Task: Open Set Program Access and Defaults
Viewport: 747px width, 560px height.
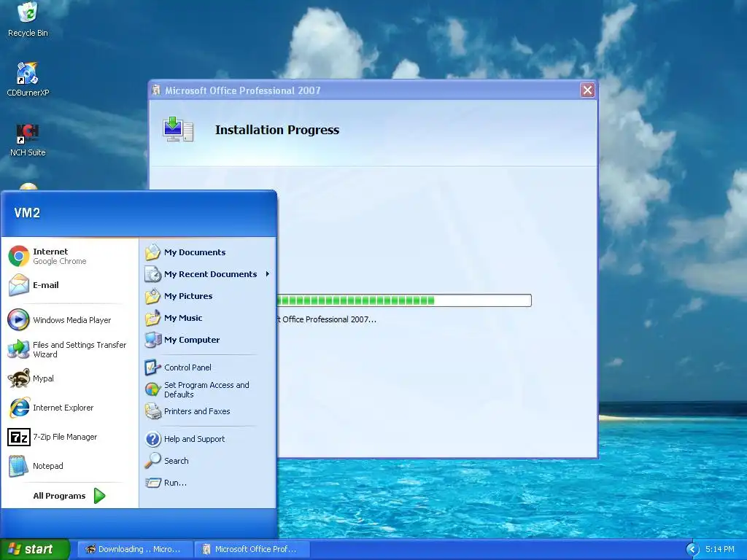Action: tap(197, 389)
